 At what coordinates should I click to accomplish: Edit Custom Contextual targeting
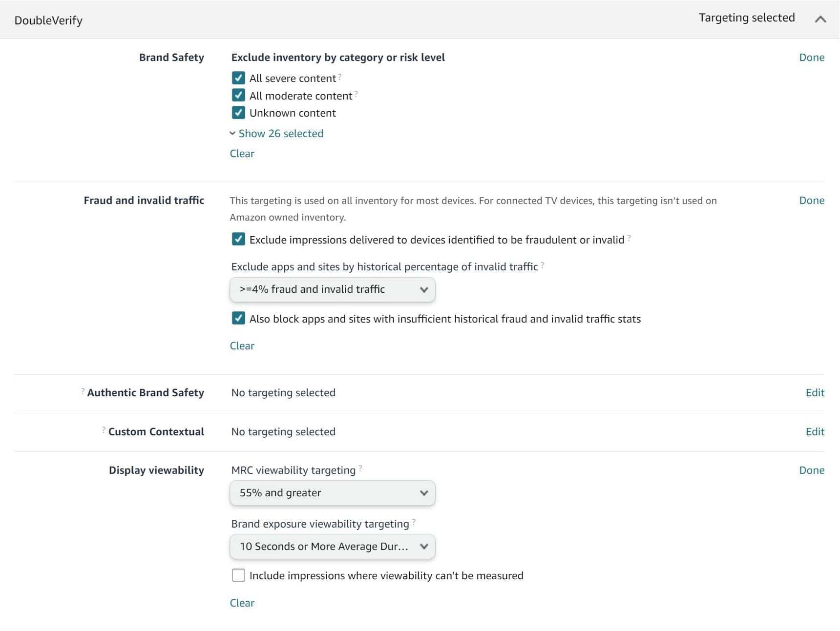click(x=815, y=431)
